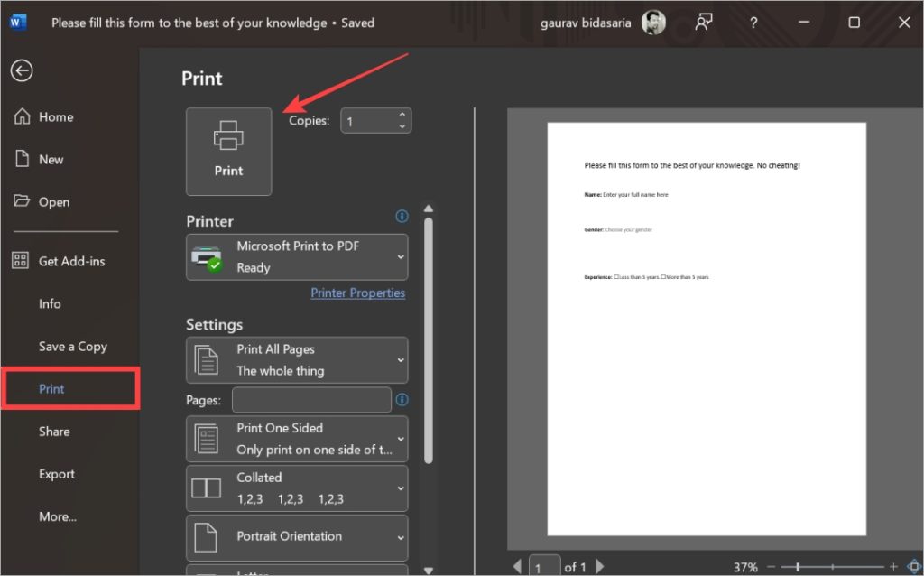Expand the Print All Pages dropdown
Image resolution: width=924 pixels, height=576 pixels.
point(297,360)
